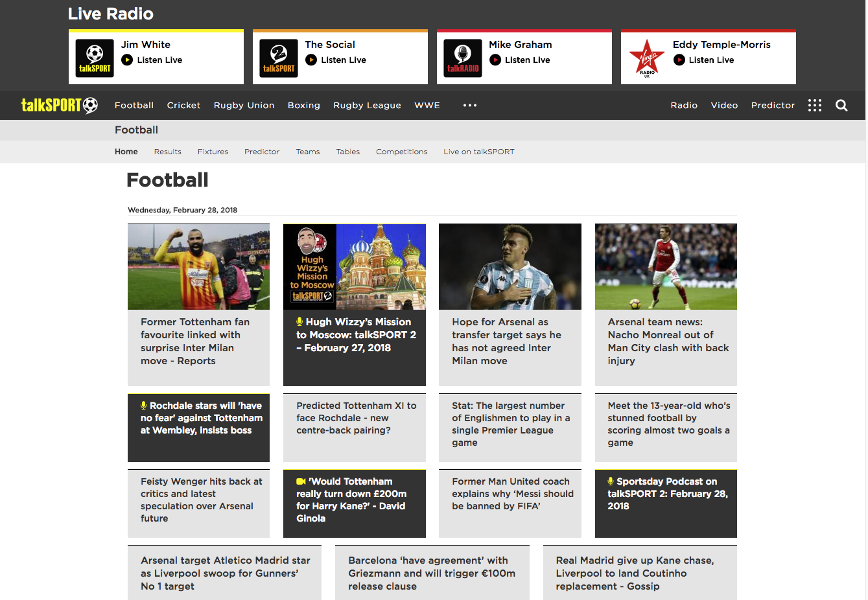Open the Fixtures sub-navigation tab
Screen dimensions: 868x600
(x=213, y=152)
